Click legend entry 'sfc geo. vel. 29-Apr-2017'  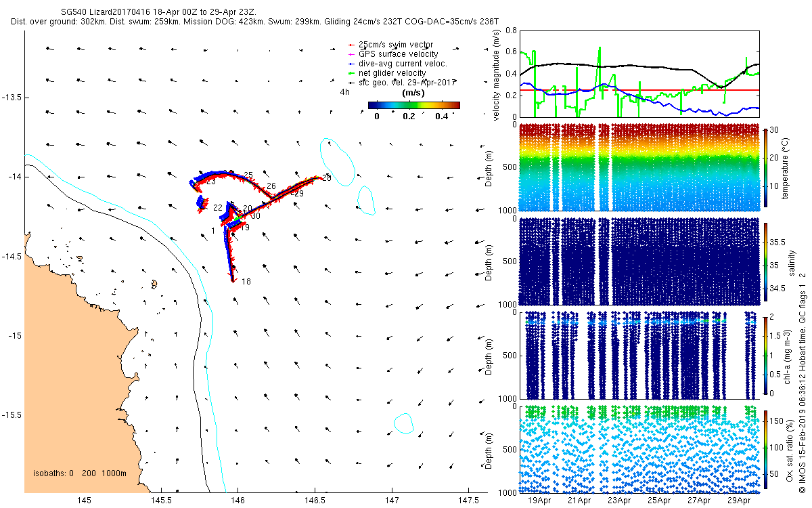(x=408, y=81)
